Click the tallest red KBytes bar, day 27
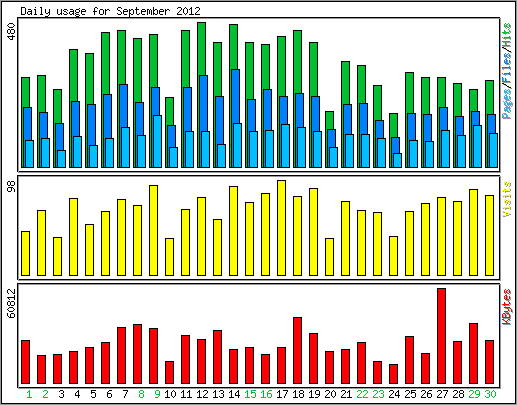This screenshot has height=405, width=517. (441, 336)
